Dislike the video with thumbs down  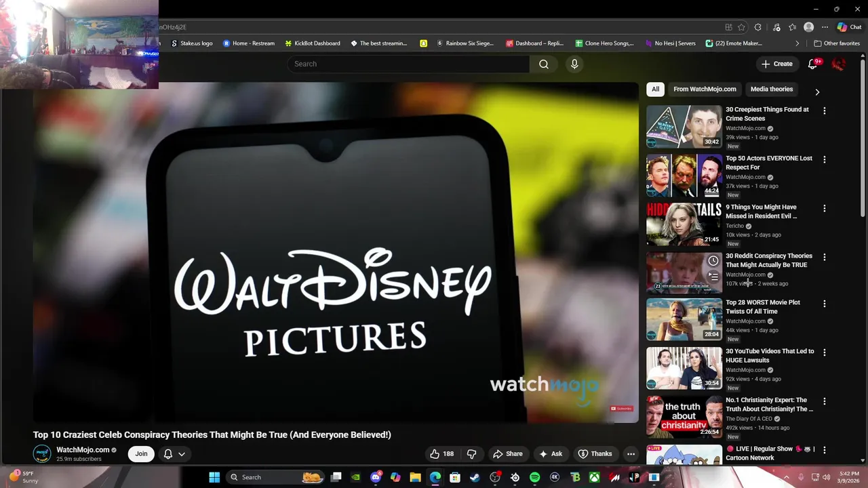(472, 454)
